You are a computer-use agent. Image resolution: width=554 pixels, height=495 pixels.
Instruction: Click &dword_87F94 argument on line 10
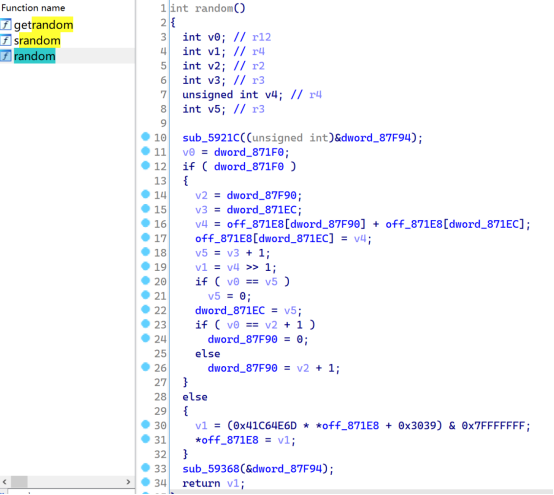pyautogui.click(x=373, y=138)
